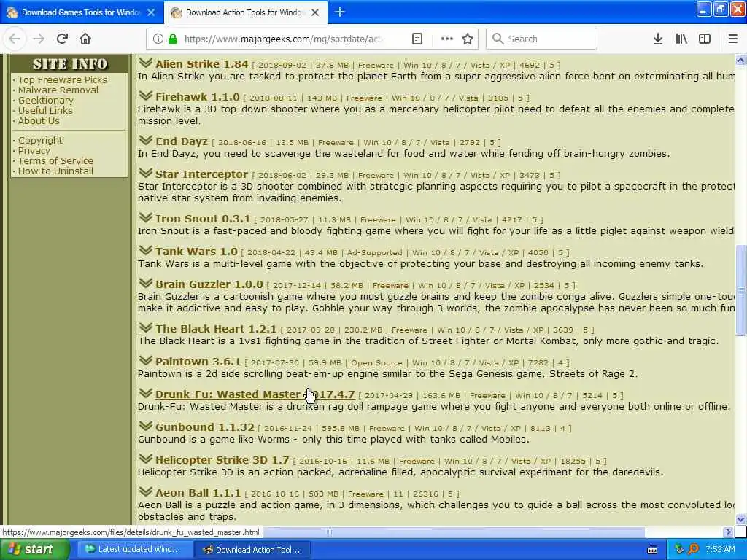
Task: Reload the current page
Action: [x=62, y=39]
